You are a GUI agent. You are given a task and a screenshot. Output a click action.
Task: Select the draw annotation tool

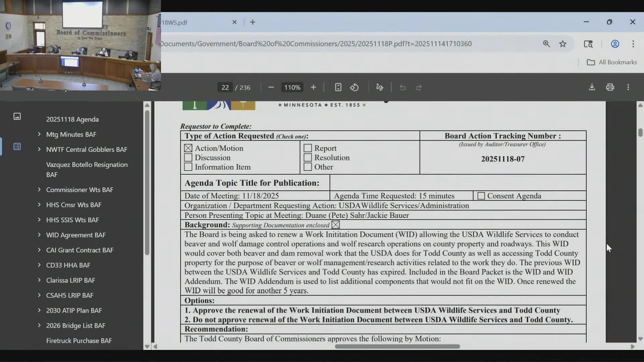pyautogui.click(x=379, y=87)
